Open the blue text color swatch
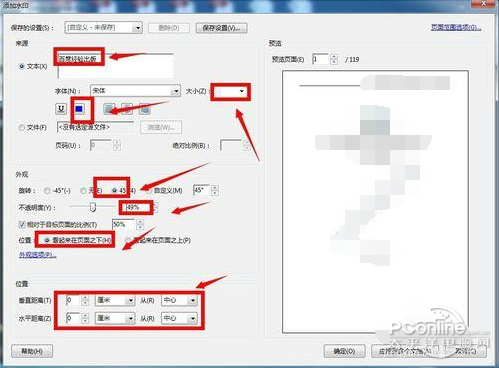The height and width of the screenshot is (368, 499). click(x=79, y=109)
